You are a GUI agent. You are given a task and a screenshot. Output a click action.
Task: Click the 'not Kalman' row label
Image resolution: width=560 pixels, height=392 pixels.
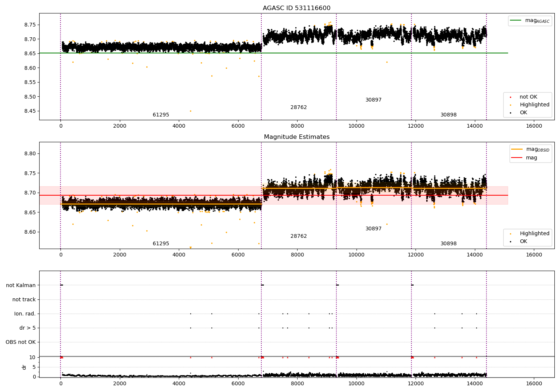(21, 286)
